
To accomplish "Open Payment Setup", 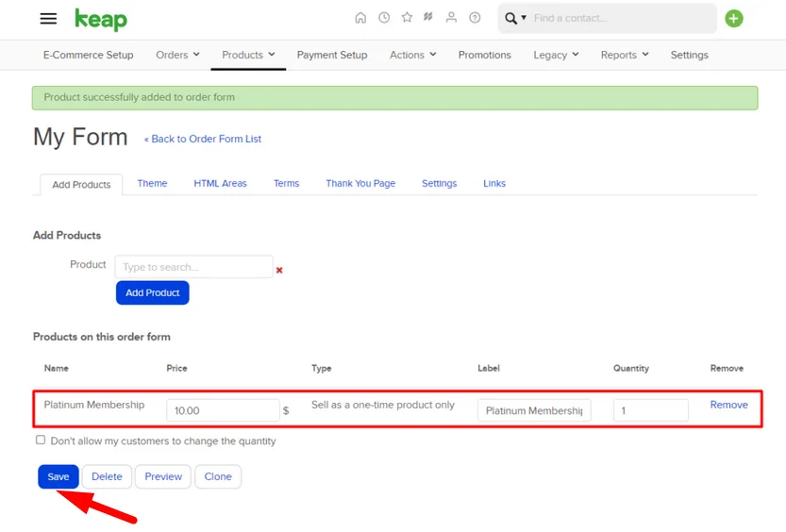I will click(332, 55).
